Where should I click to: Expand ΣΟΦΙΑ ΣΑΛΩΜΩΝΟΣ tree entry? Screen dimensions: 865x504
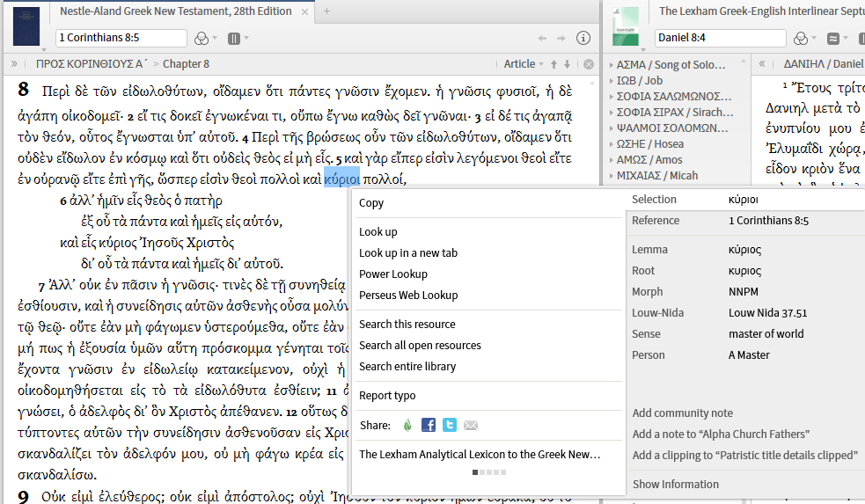click(612, 97)
